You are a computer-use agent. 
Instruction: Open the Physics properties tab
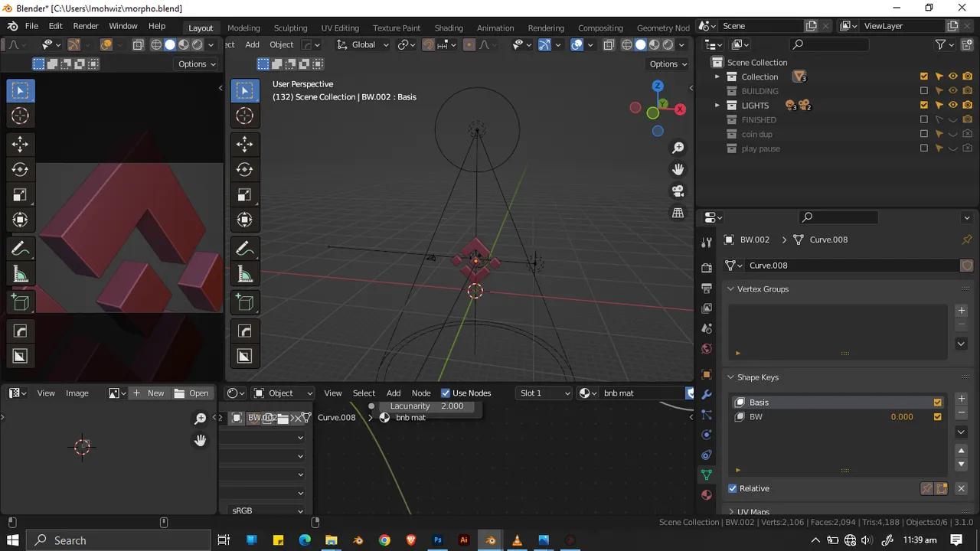[707, 435]
